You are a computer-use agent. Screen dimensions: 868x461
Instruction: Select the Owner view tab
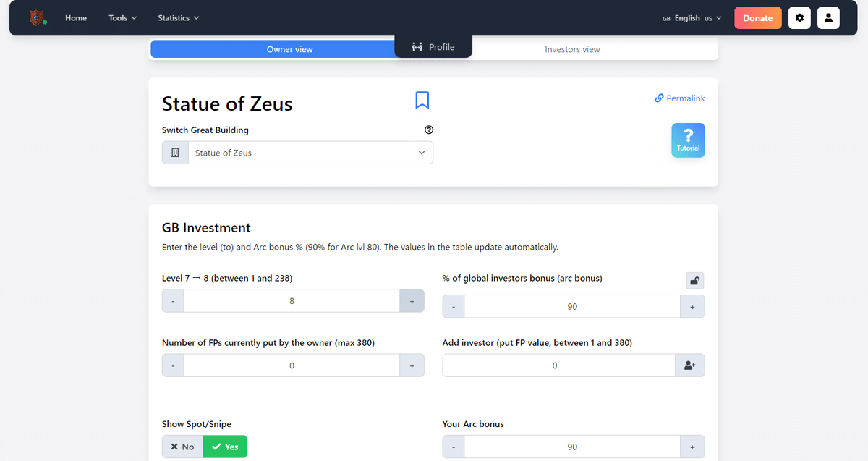click(x=289, y=49)
